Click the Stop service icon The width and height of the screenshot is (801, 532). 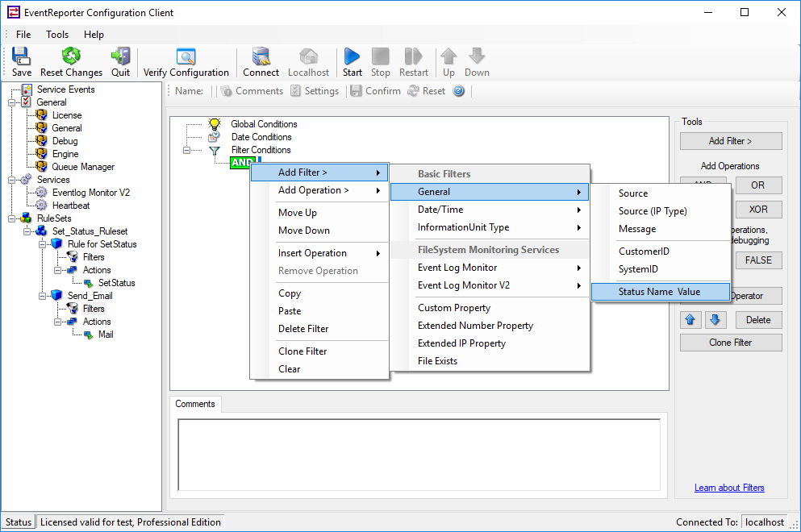380,56
